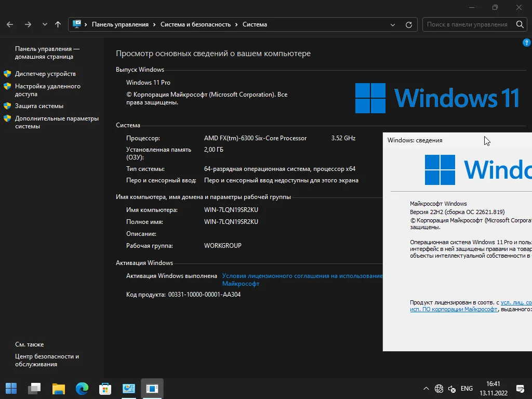Click the magnifier icon in the search box

[520, 24]
